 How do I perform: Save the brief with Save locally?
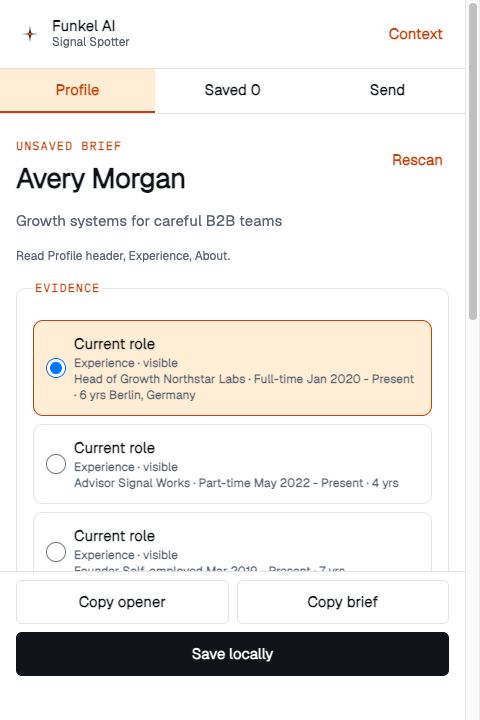232,654
